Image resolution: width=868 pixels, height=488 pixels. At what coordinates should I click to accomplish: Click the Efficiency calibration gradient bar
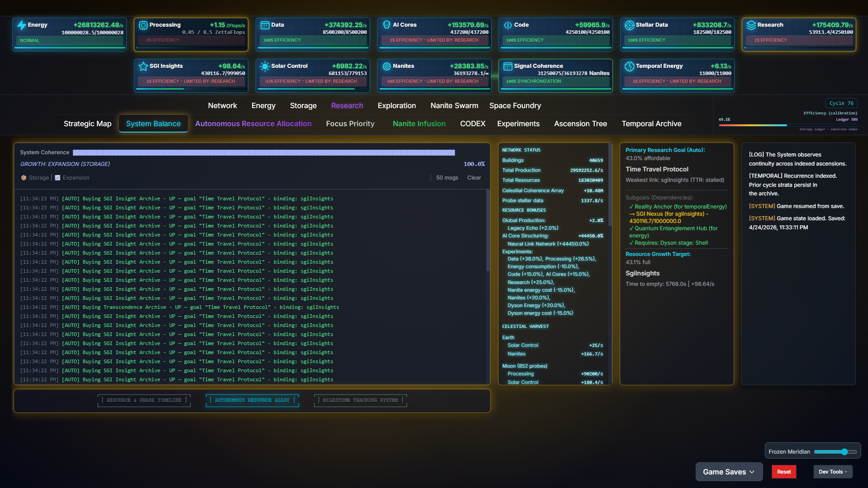click(x=788, y=125)
